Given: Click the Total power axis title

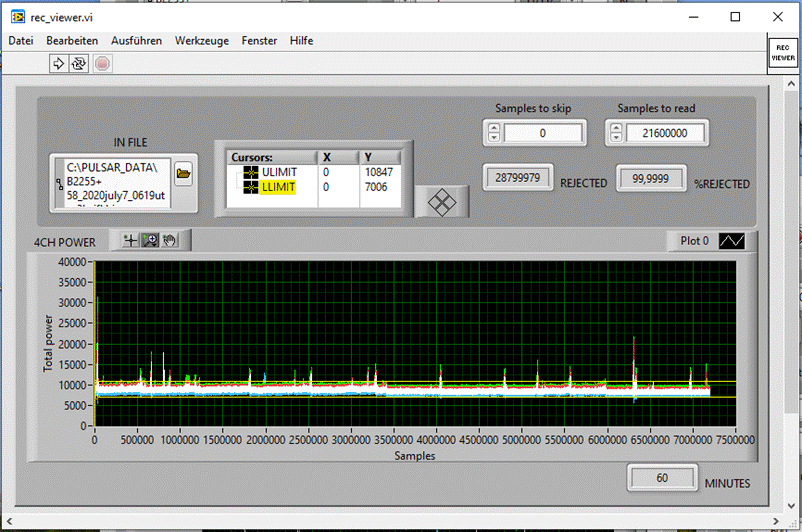Looking at the screenshot, I should (x=48, y=343).
